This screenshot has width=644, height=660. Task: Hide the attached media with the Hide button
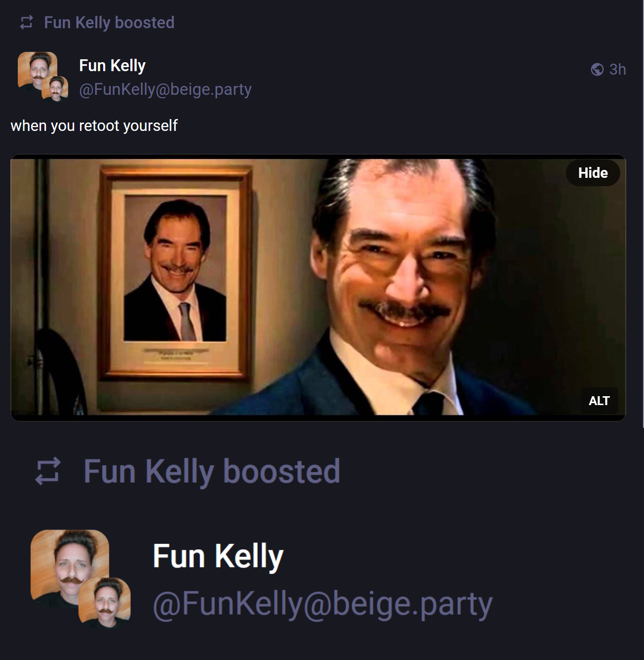[593, 173]
